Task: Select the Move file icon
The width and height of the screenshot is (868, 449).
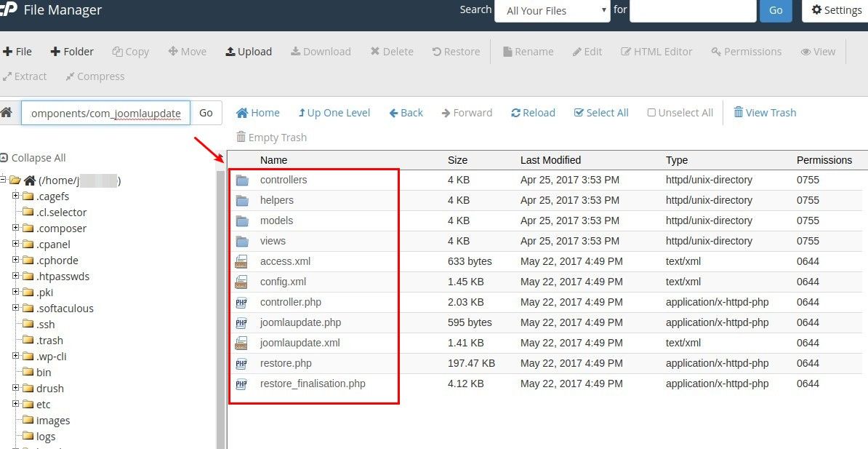Action: pos(187,51)
